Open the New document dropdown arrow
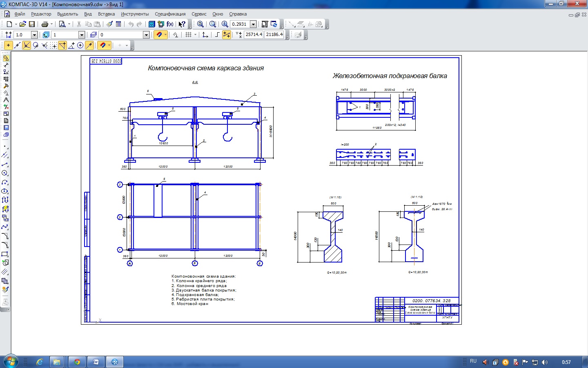Viewport: 588px width, 368px height. [16, 24]
